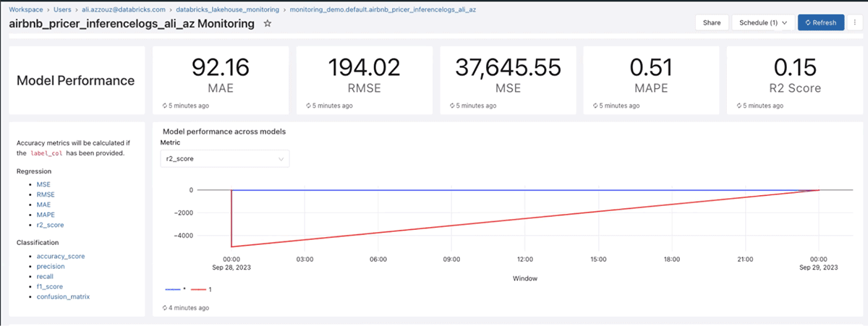
Task: Open the confusion_matrix link under Classification
Action: click(x=63, y=296)
